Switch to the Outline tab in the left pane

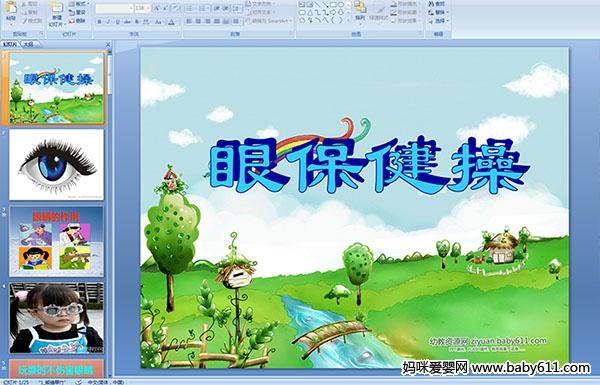tap(28, 44)
